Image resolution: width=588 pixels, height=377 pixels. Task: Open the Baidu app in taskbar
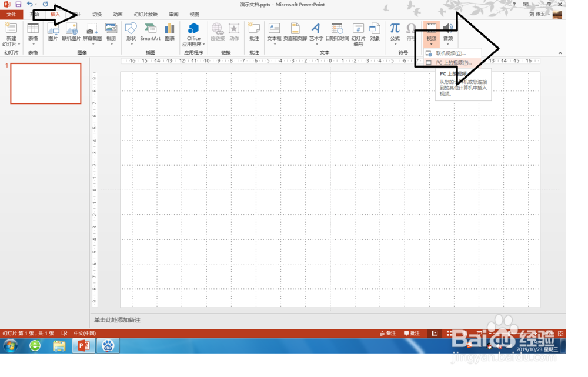pyautogui.click(x=108, y=345)
